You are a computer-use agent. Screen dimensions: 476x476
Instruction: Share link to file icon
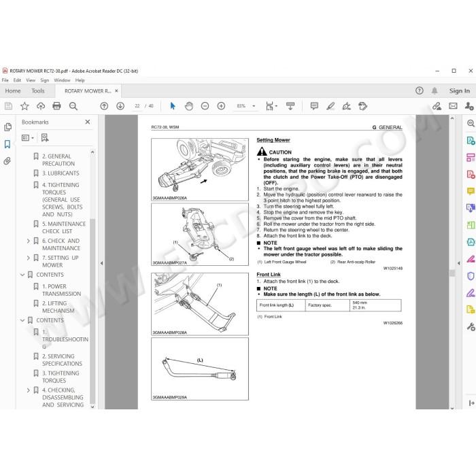(437, 106)
